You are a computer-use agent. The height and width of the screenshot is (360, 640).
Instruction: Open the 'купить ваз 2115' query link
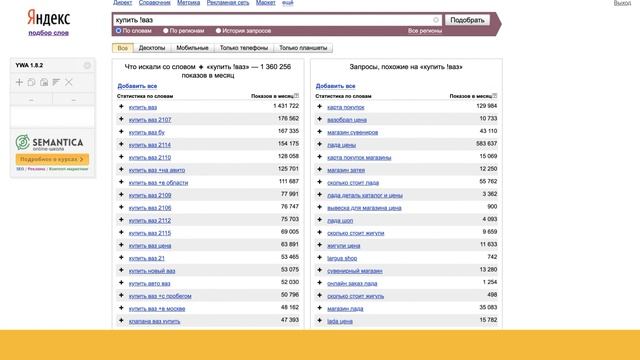150,233
